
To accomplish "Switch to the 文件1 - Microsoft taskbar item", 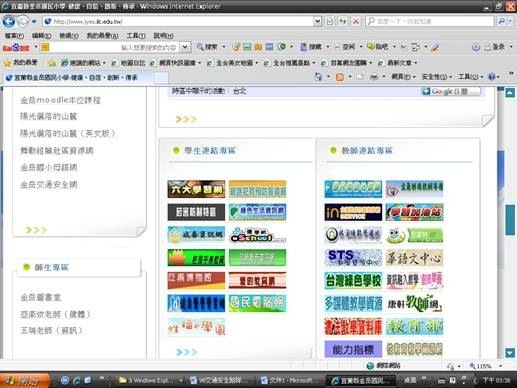I will coord(289,380).
